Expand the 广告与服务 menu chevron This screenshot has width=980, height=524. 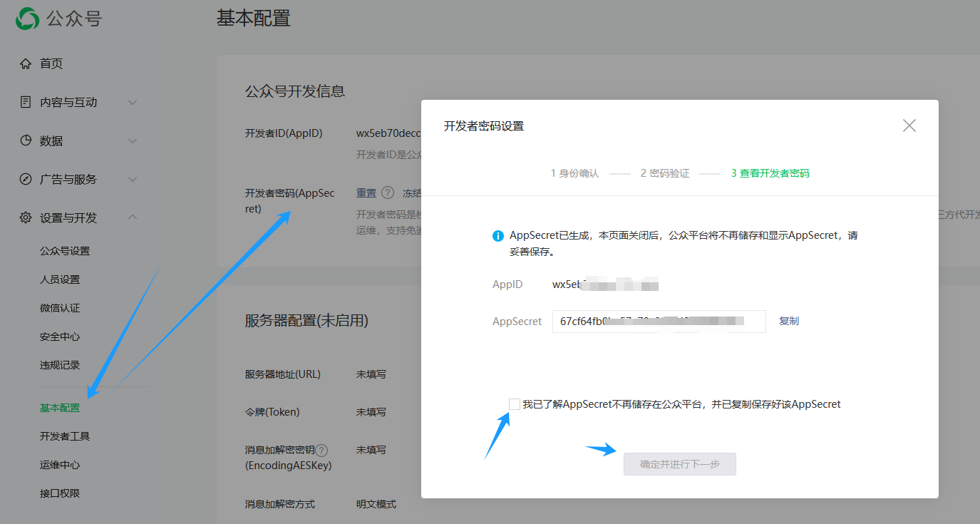tap(133, 180)
